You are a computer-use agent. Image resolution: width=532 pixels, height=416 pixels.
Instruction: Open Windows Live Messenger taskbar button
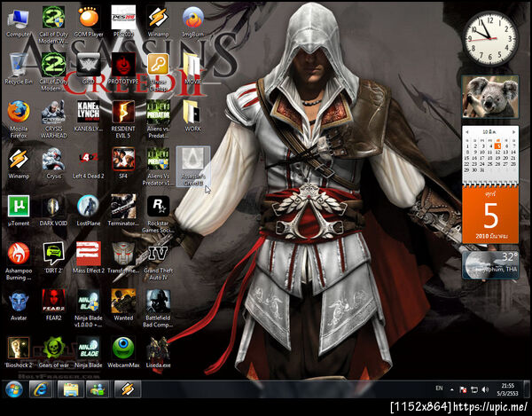tap(98, 389)
